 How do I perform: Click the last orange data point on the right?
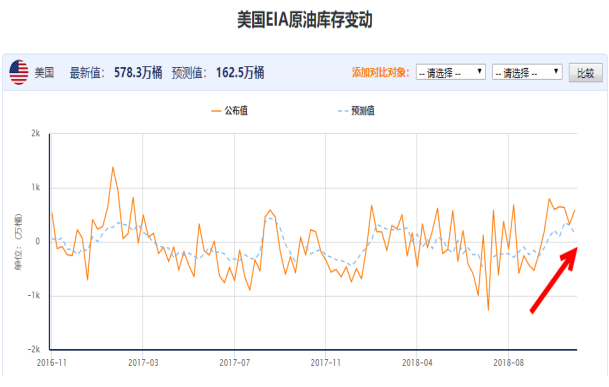(x=575, y=210)
